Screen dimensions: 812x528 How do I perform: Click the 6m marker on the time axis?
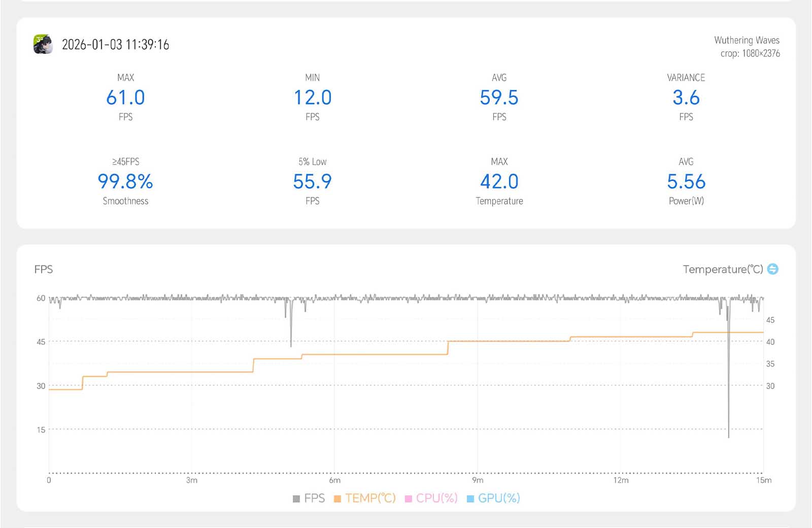point(335,480)
